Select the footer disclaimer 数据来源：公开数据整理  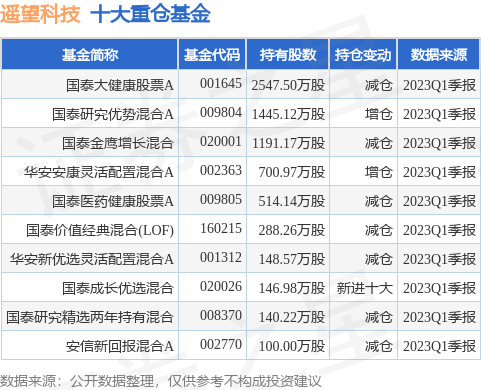(x=77, y=381)
